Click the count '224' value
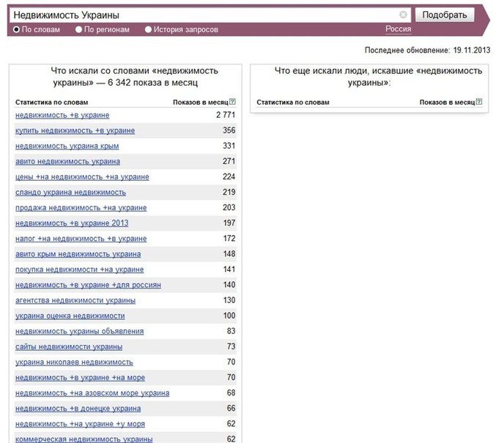The height and width of the screenshot is (443, 504). (229, 176)
